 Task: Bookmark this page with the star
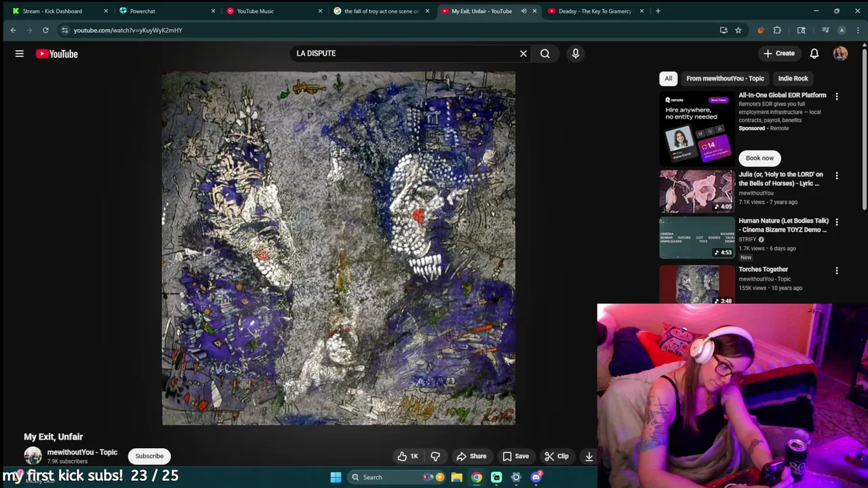(738, 30)
